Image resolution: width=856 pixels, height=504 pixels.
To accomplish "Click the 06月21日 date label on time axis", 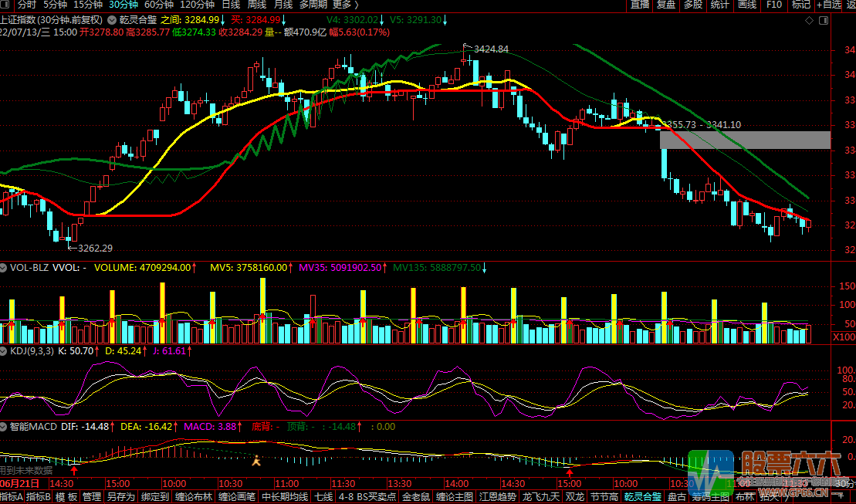I will click(19, 482).
